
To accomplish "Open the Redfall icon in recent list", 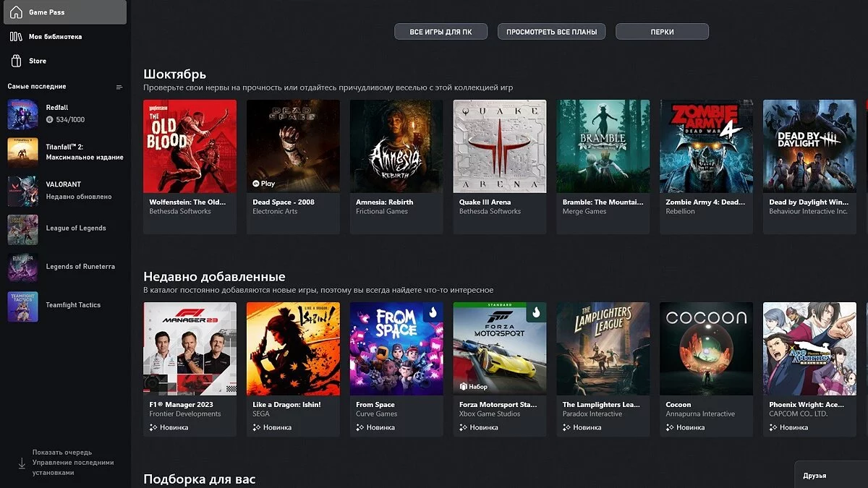I will click(22, 114).
